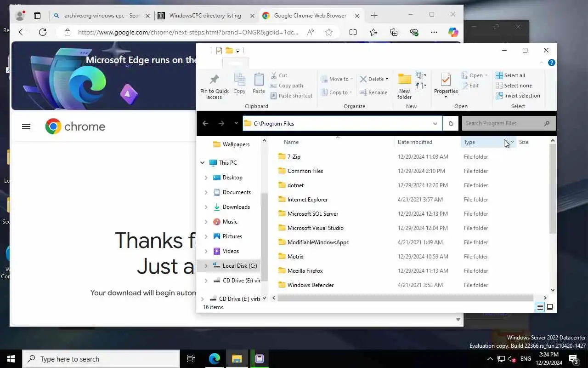588x368 pixels.
Task: Open the Open command dropdown in ribbon
Action: point(486,75)
